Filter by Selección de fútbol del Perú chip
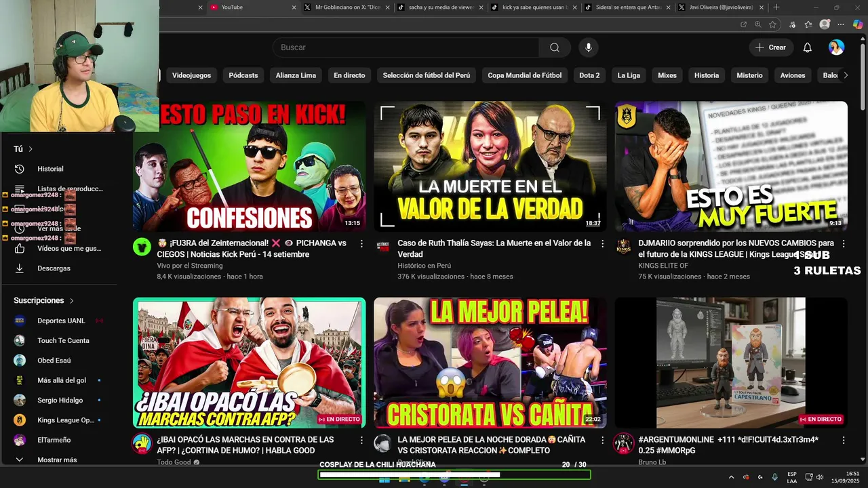The width and height of the screenshot is (868, 488). 426,75
